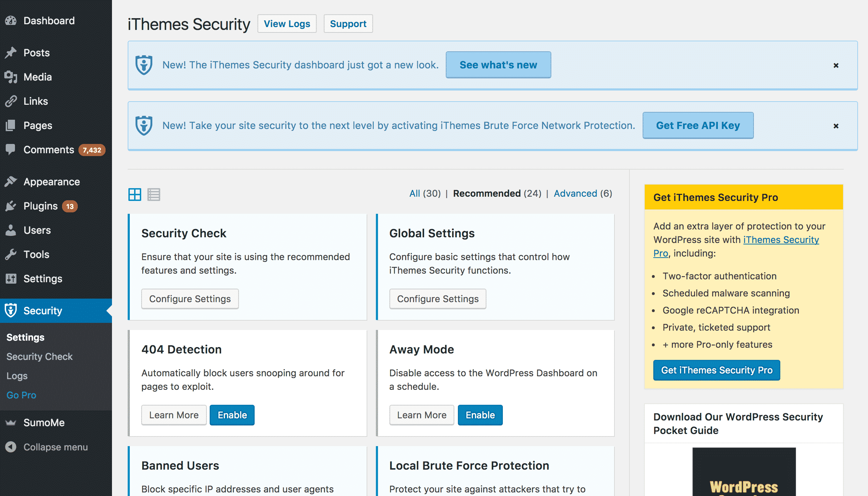The image size is (868, 496).
Task: Click the Dashboard gauge icon
Action: pyautogui.click(x=11, y=21)
